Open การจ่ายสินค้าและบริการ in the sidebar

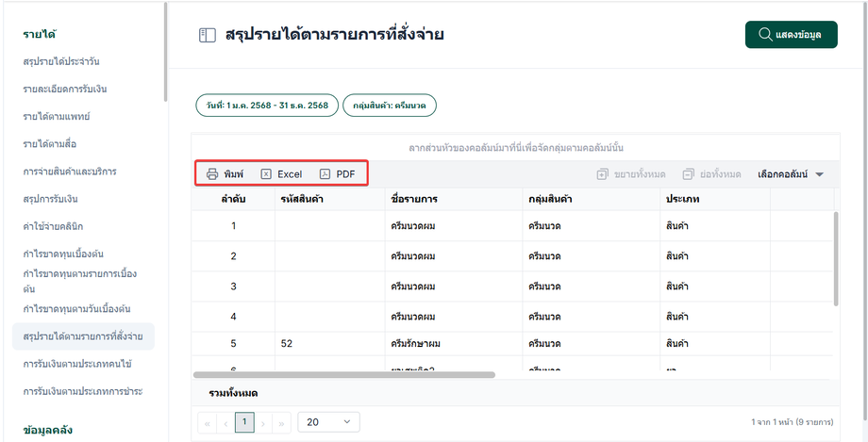tap(70, 172)
